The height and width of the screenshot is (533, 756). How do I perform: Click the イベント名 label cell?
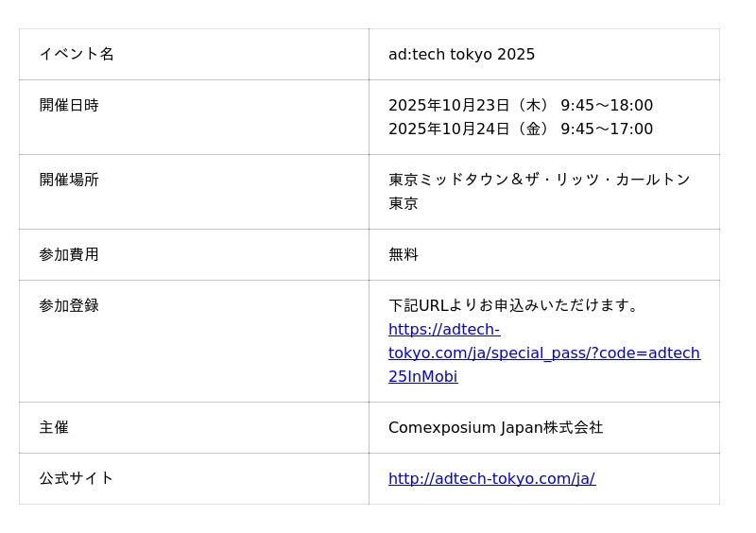point(77,55)
